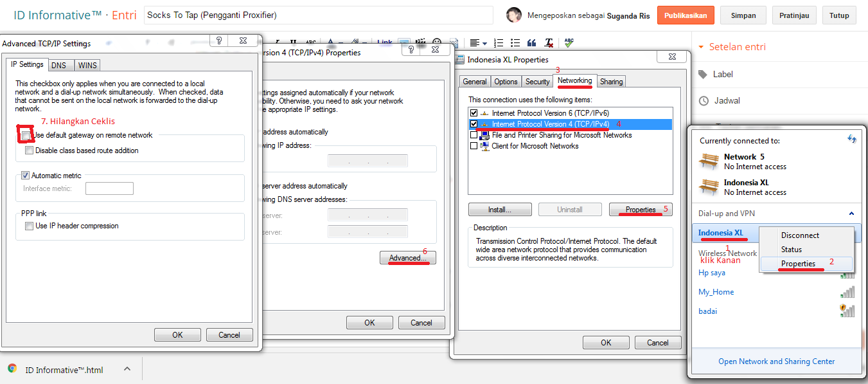
Task: Open Network and Sharing Center link
Action: [777, 361]
